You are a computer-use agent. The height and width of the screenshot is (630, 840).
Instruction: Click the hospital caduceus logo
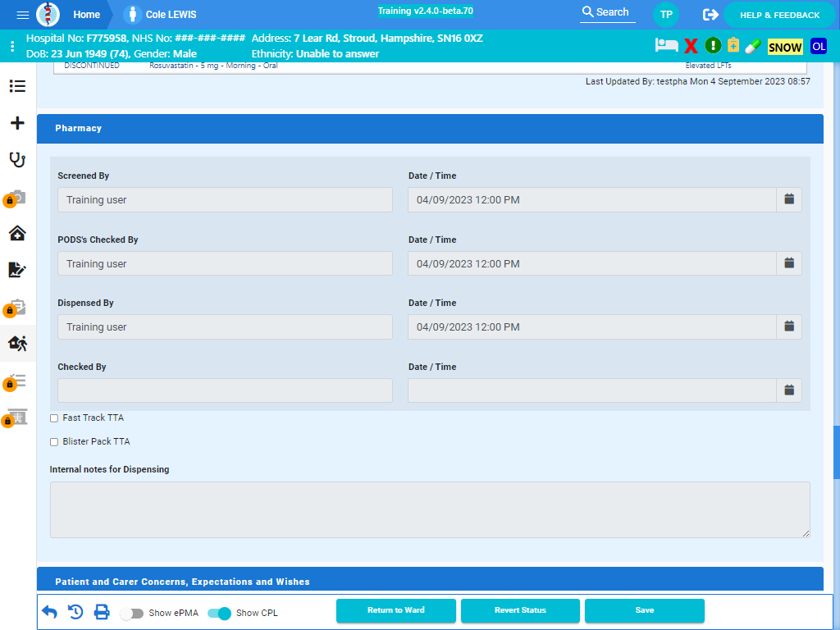(x=48, y=15)
